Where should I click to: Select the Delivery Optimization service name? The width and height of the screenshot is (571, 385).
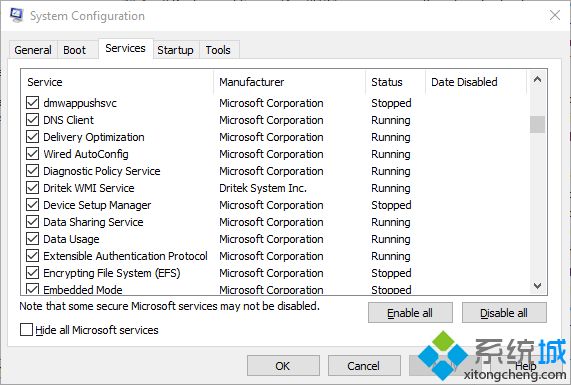[x=94, y=137]
